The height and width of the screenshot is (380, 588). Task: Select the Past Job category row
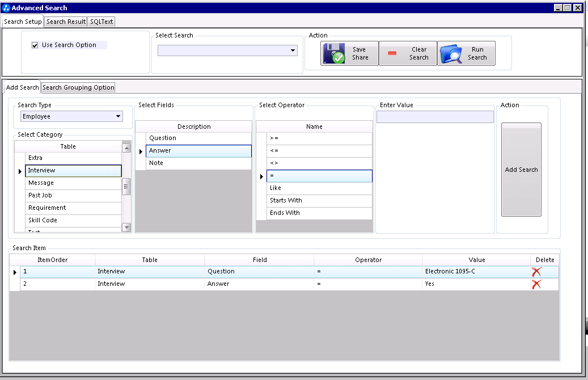[74, 196]
